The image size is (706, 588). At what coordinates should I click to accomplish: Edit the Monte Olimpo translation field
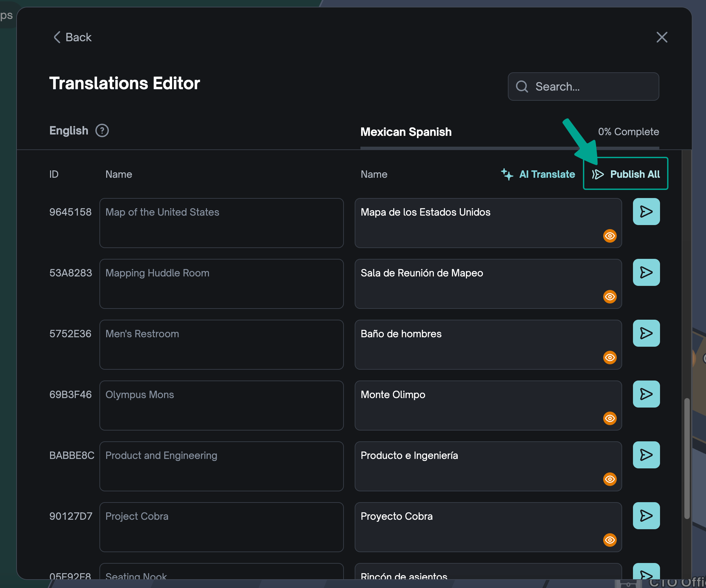pyautogui.click(x=488, y=406)
